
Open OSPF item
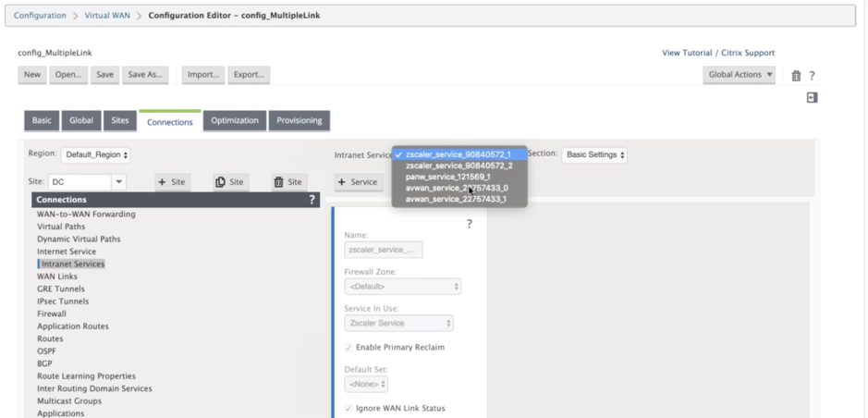[x=46, y=351]
